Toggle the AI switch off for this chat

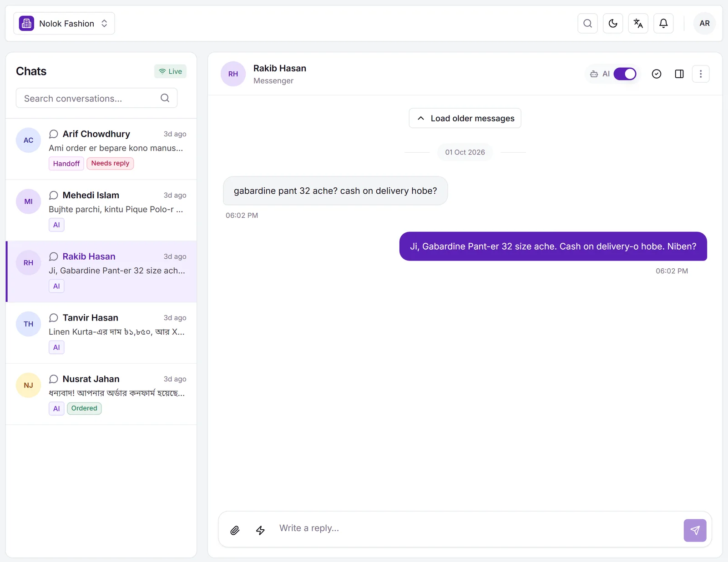pyautogui.click(x=625, y=74)
